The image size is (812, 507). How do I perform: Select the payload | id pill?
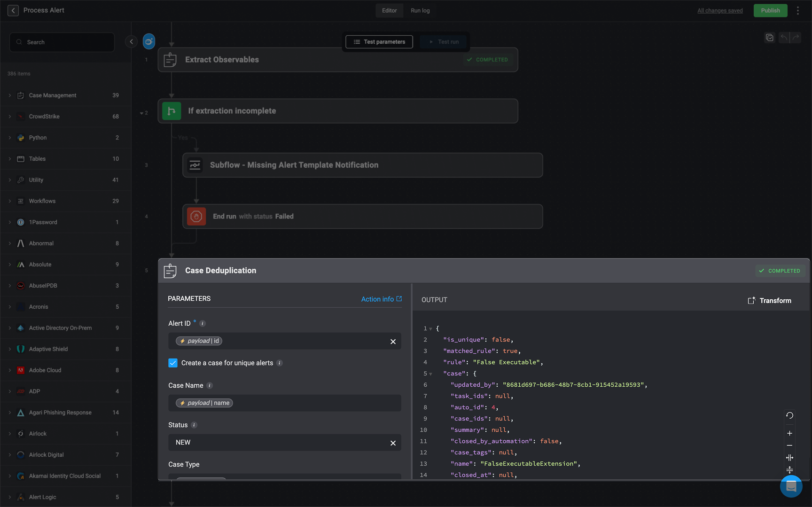199,341
